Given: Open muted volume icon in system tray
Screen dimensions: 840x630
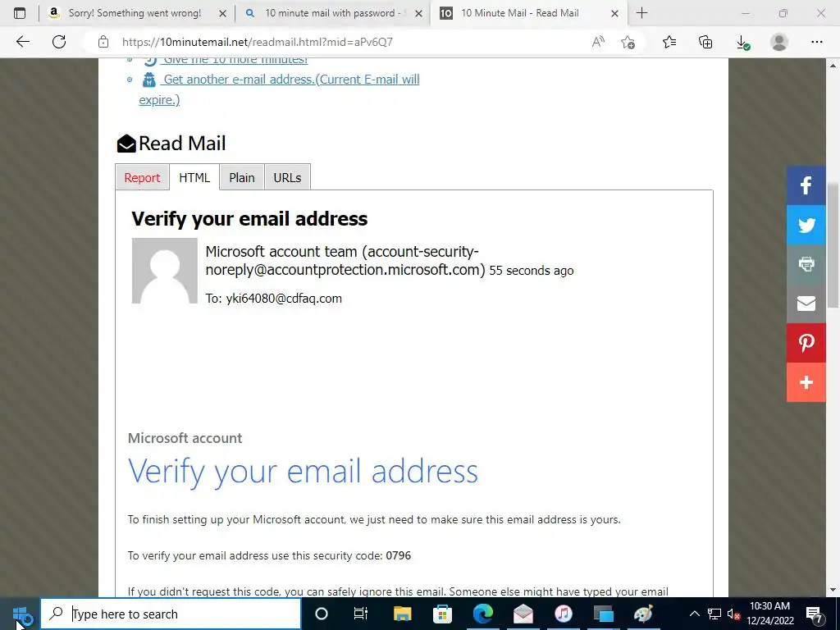Looking at the screenshot, I should (733, 614).
